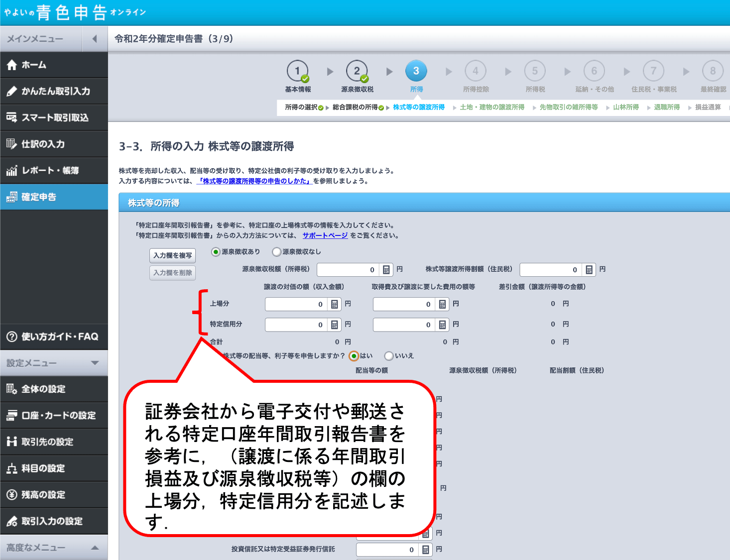Open 先物取引の雑所得等 sub-step

pos(569,107)
